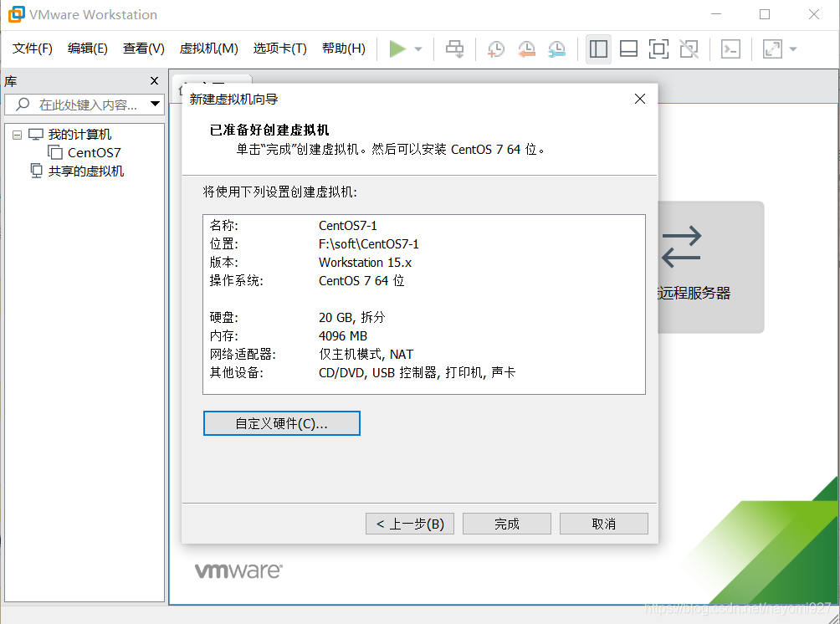Open the power options dropdown arrow
The width and height of the screenshot is (840, 624).
pos(418,49)
